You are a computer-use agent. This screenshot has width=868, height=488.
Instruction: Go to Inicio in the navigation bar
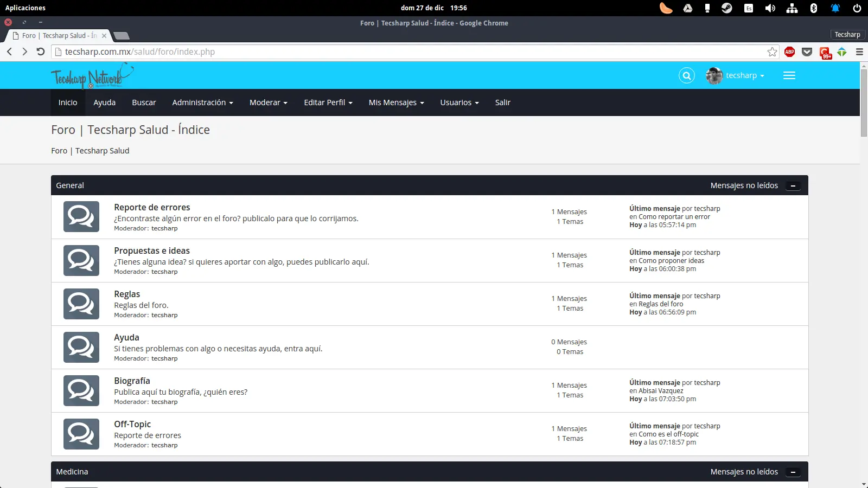click(x=68, y=102)
